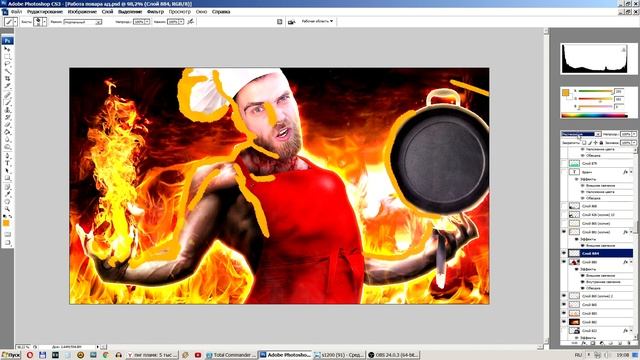Add a layer mask
640x360 pixels.
click(x=593, y=343)
